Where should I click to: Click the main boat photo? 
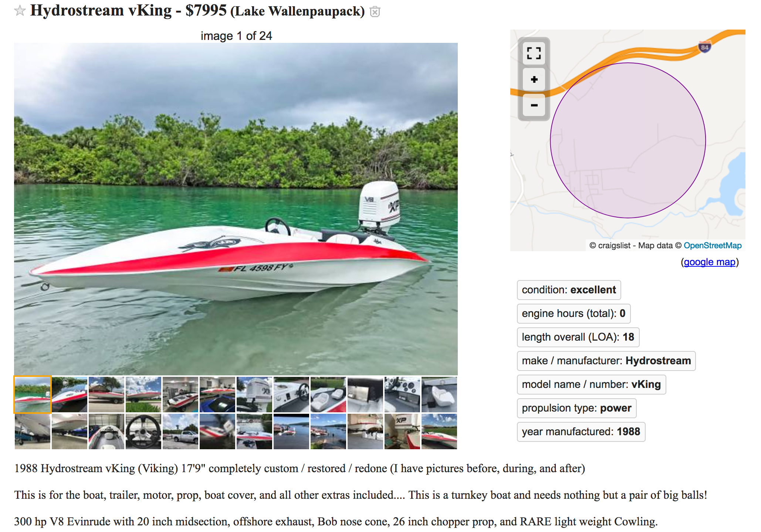236,209
